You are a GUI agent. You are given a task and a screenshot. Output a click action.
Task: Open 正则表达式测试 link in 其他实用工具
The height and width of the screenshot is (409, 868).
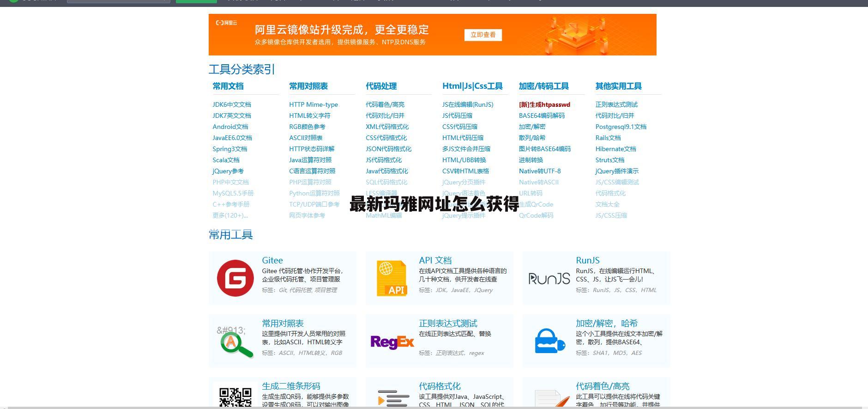(x=616, y=104)
